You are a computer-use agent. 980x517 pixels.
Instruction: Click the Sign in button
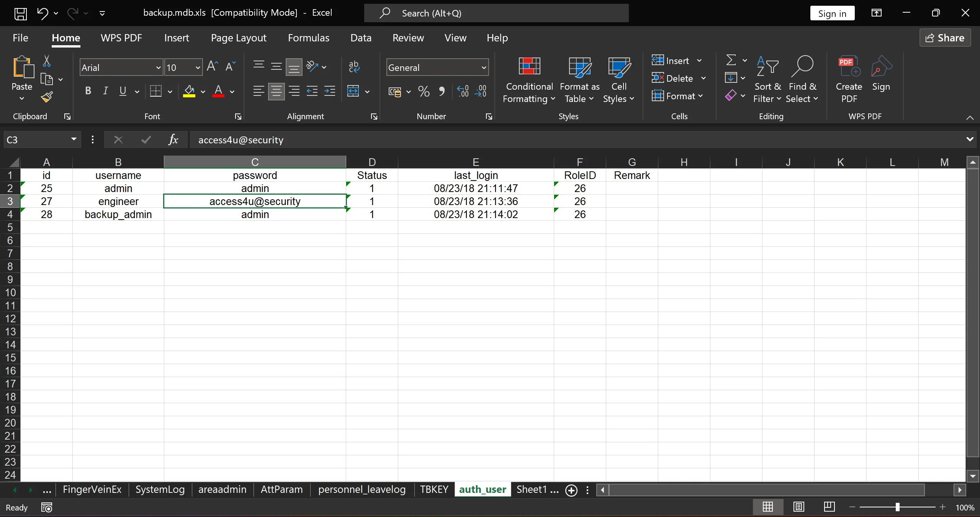pyautogui.click(x=832, y=13)
